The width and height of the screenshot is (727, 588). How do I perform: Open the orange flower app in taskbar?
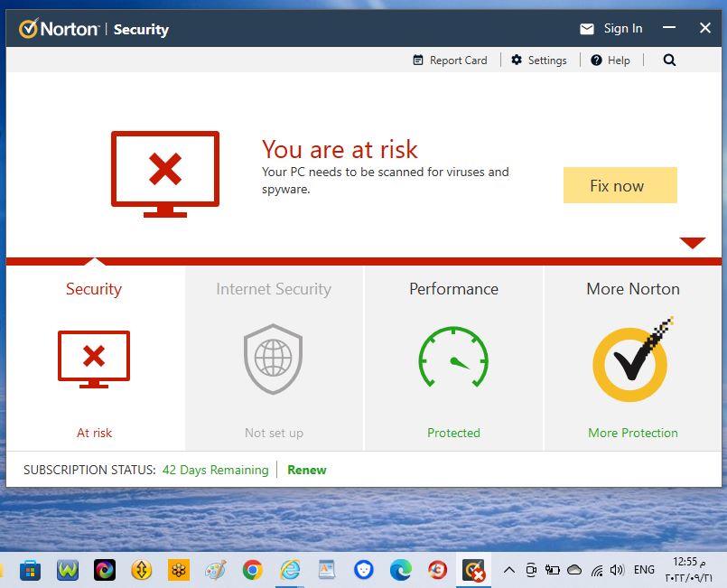pyautogui.click(x=179, y=570)
